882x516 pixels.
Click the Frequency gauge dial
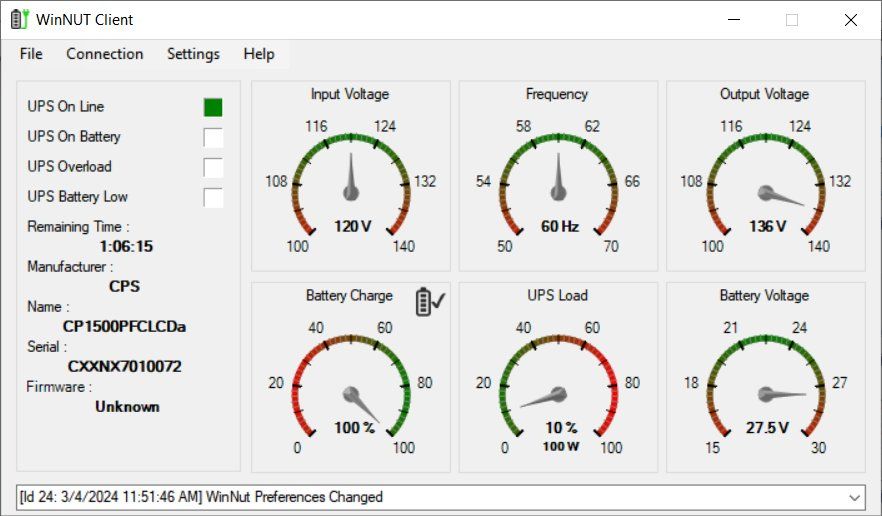point(558,180)
